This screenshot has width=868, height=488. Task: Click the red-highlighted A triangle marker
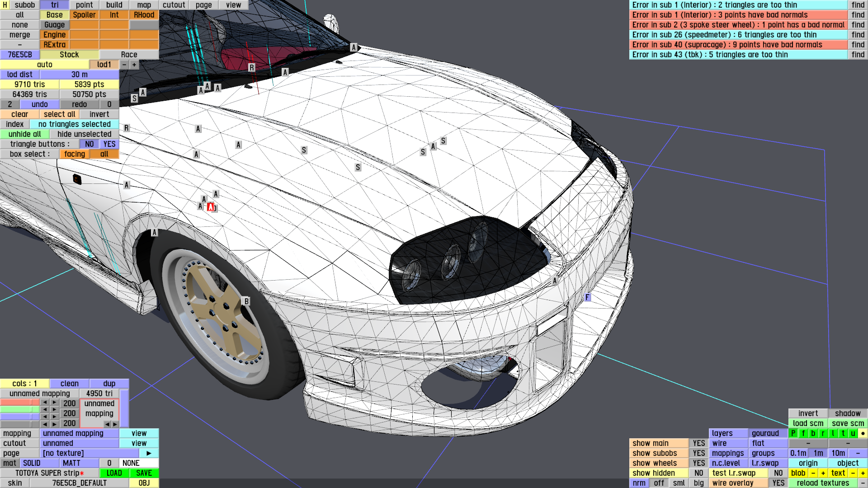pyautogui.click(x=210, y=207)
